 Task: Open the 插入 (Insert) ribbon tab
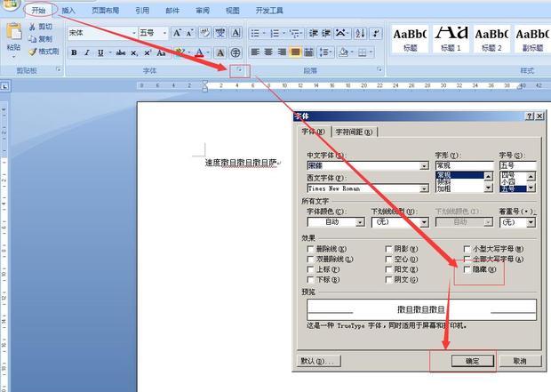pyautogui.click(x=68, y=11)
